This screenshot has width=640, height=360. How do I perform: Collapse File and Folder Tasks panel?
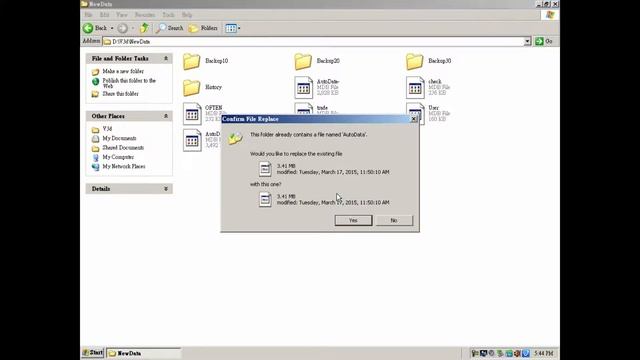coord(166,58)
